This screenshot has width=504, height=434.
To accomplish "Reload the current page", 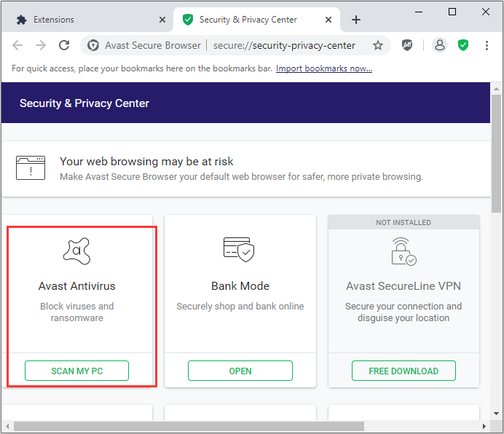I will tap(64, 45).
